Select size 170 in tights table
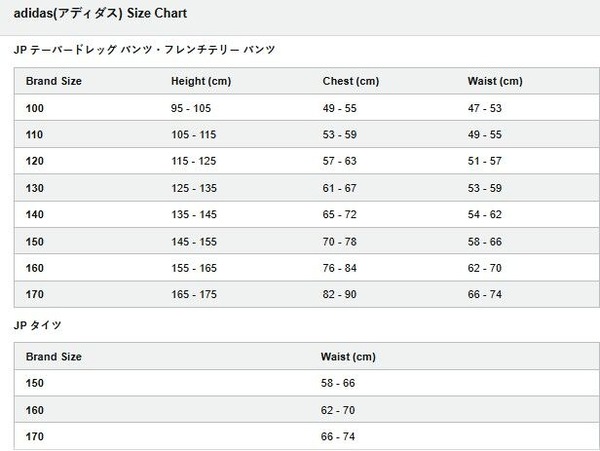The width and height of the screenshot is (600, 451). coord(34,436)
